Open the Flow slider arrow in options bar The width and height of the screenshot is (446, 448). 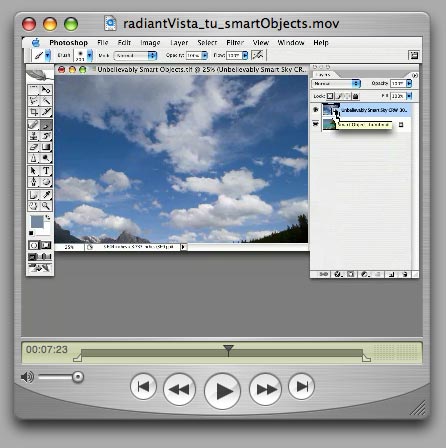coord(245,55)
